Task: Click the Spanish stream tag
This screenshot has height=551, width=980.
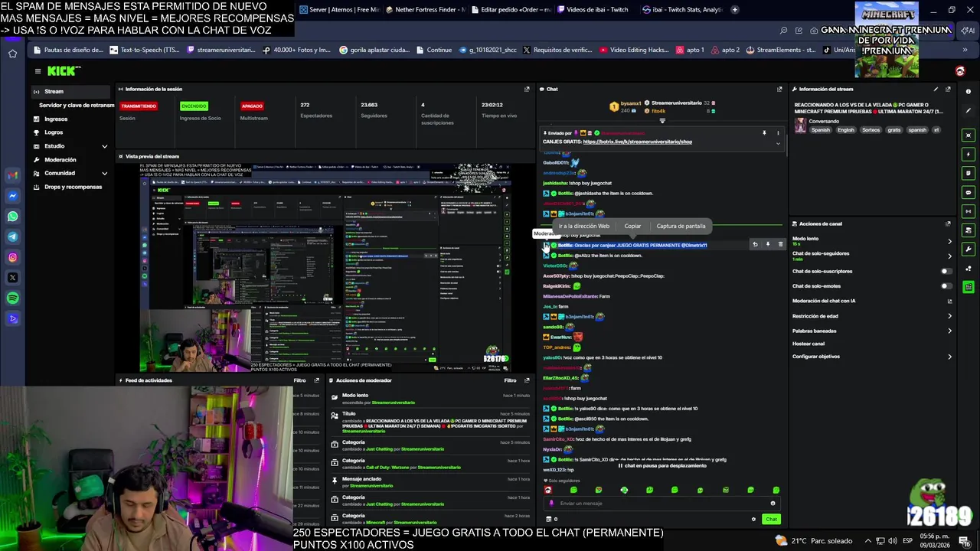Action: (x=821, y=130)
